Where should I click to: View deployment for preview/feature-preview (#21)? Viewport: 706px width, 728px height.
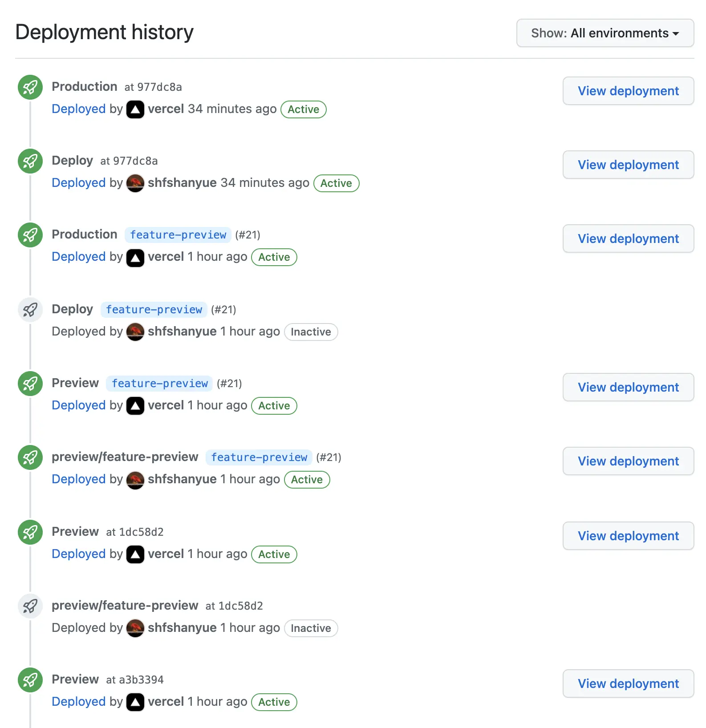(x=628, y=461)
